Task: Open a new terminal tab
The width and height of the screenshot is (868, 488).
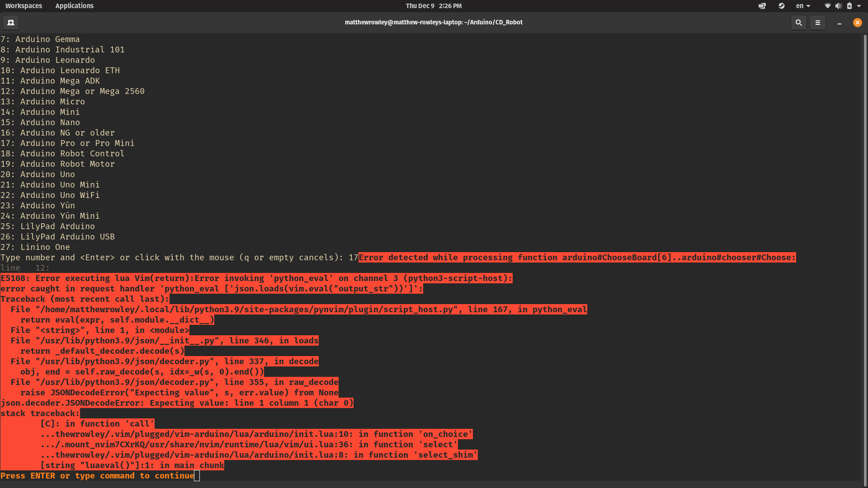Action: click(10, 22)
